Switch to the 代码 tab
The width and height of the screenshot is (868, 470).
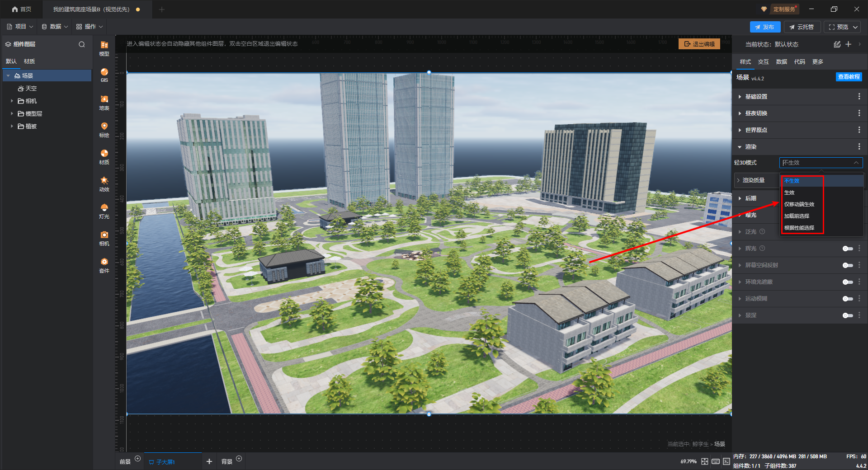800,62
